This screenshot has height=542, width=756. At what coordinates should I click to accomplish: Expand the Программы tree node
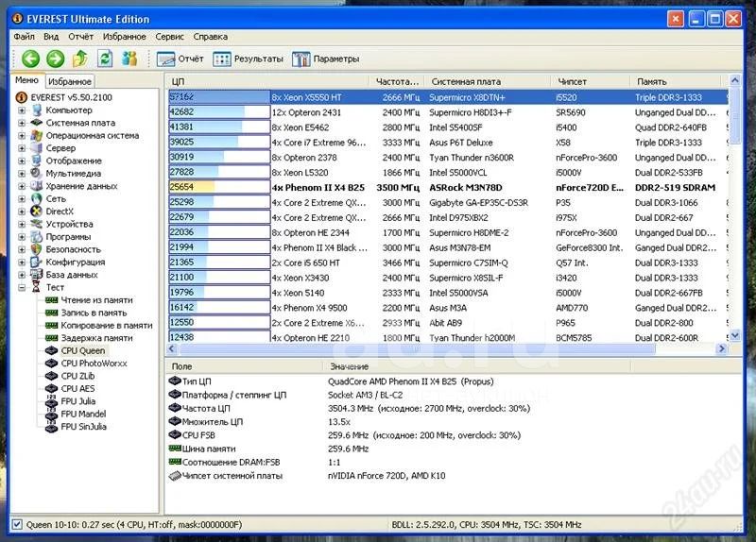pos(22,237)
